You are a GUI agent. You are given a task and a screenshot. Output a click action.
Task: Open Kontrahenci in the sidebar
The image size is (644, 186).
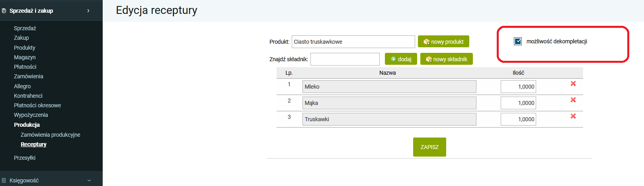pyautogui.click(x=28, y=96)
